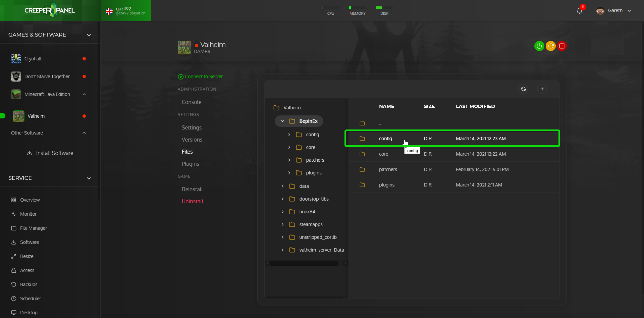Click the Valheim header thumbnail

tap(184, 48)
